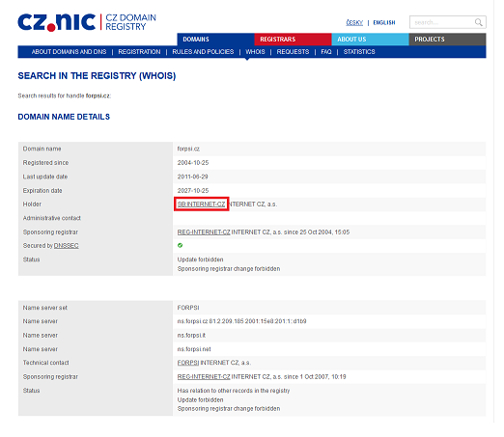This screenshot has width=504, height=437.
Task: Select the WHOIS menu item
Action: pyautogui.click(x=255, y=52)
